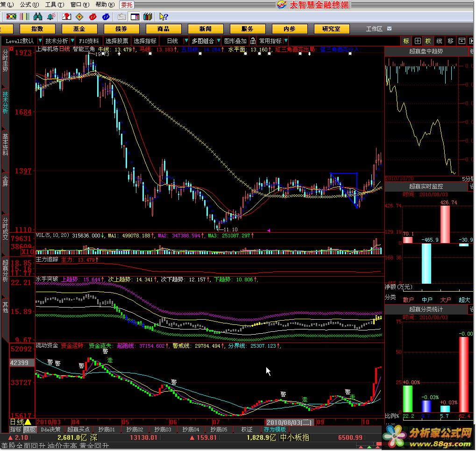
Task: Switch to the Dde决策 tab
Action: point(51,430)
